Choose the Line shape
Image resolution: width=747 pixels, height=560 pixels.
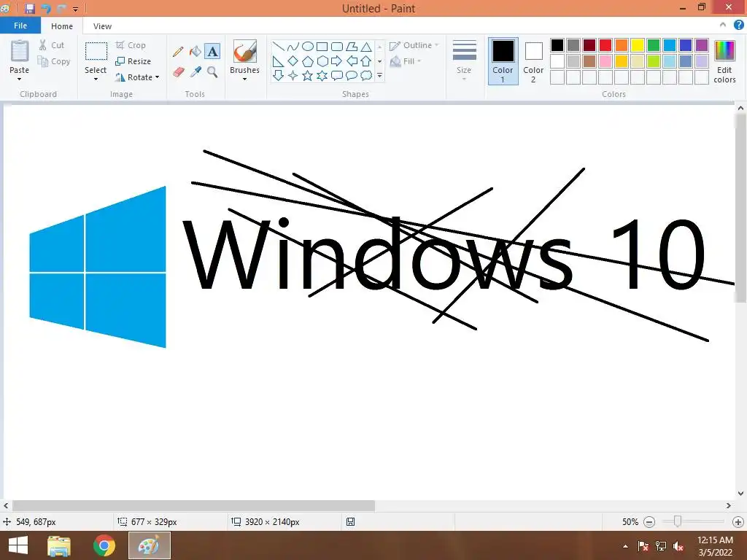(279, 46)
